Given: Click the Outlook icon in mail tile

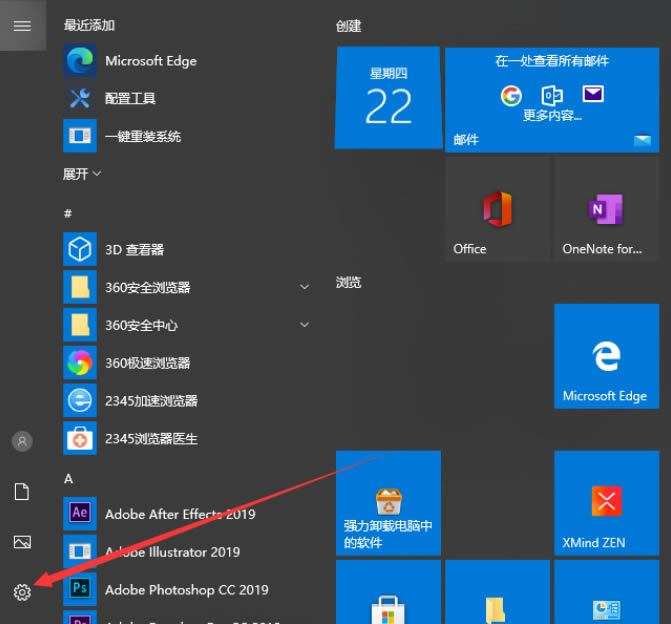Looking at the screenshot, I should 552,95.
